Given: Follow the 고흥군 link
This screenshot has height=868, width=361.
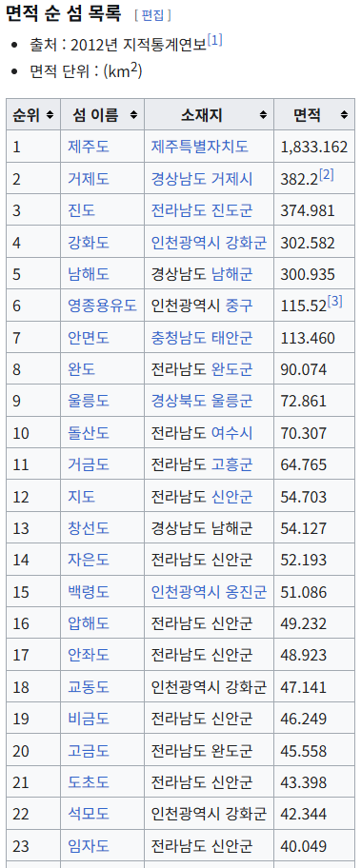Looking at the screenshot, I should click(x=232, y=464).
